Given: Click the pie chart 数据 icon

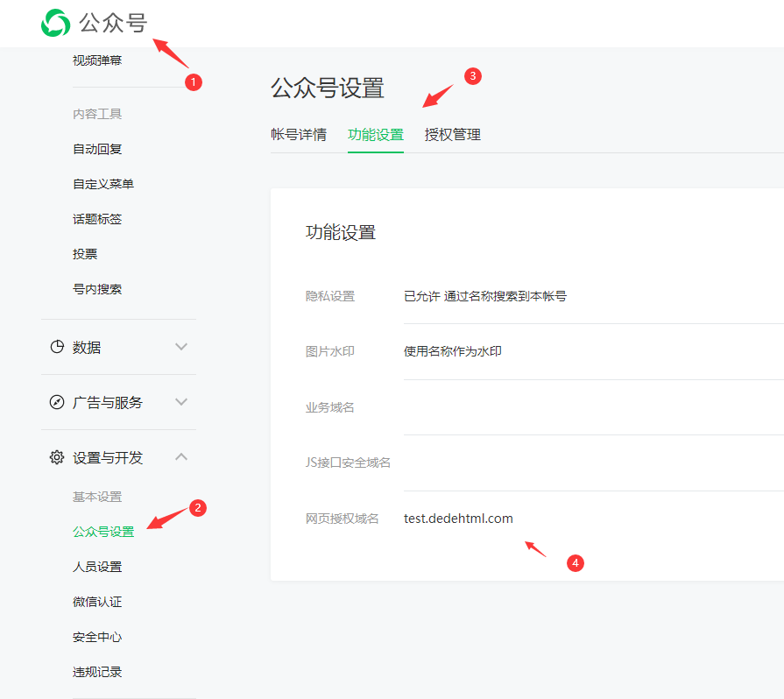Looking at the screenshot, I should tap(57, 347).
